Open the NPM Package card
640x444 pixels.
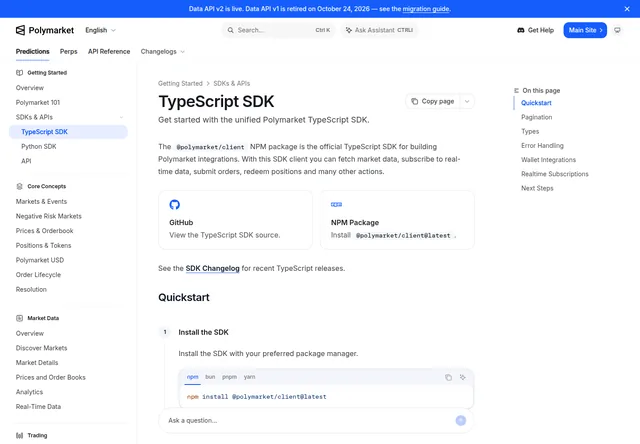[x=397, y=220]
